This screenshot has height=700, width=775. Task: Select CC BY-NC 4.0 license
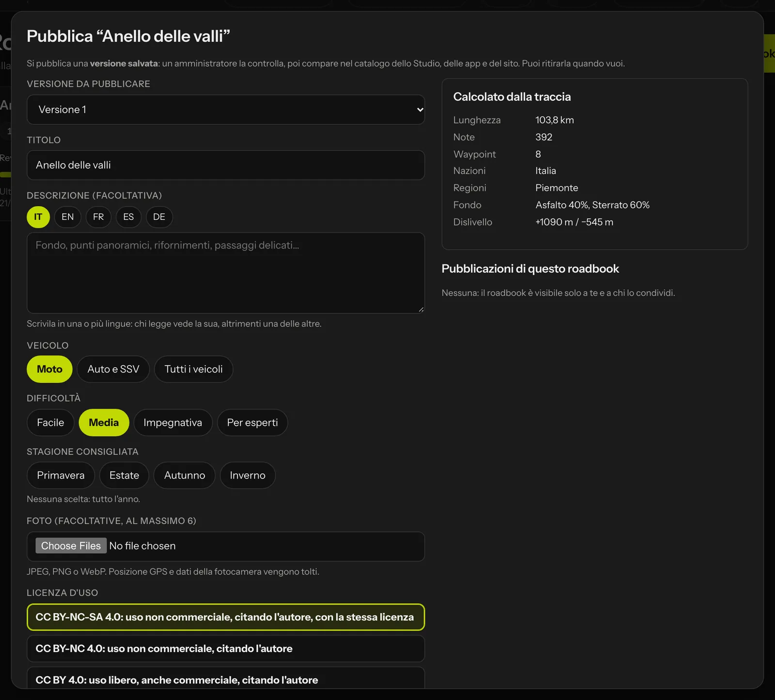tap(226, 649)
